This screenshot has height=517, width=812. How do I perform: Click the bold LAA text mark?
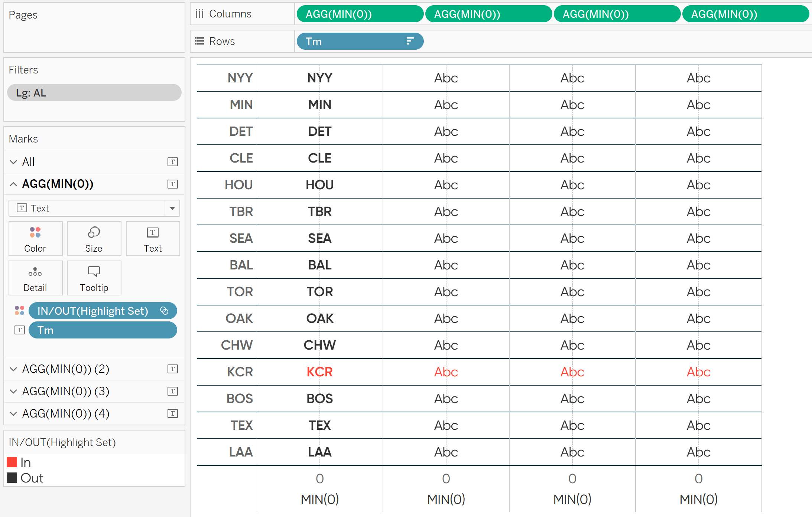[320, 452]
